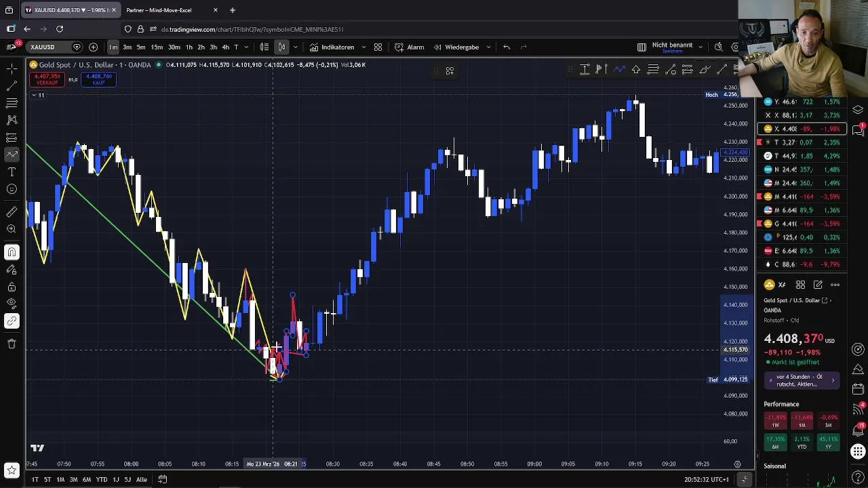Select the bars chart style icon
Image resolution: width=868 pixels, height=488 pixels.
(264, 47)
